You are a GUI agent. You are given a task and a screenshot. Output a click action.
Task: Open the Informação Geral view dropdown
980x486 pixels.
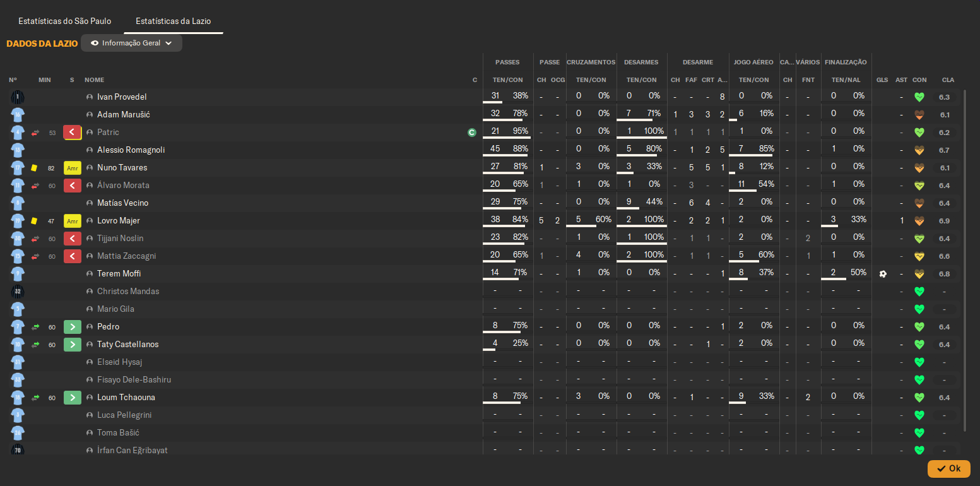[x=131, y=43]
